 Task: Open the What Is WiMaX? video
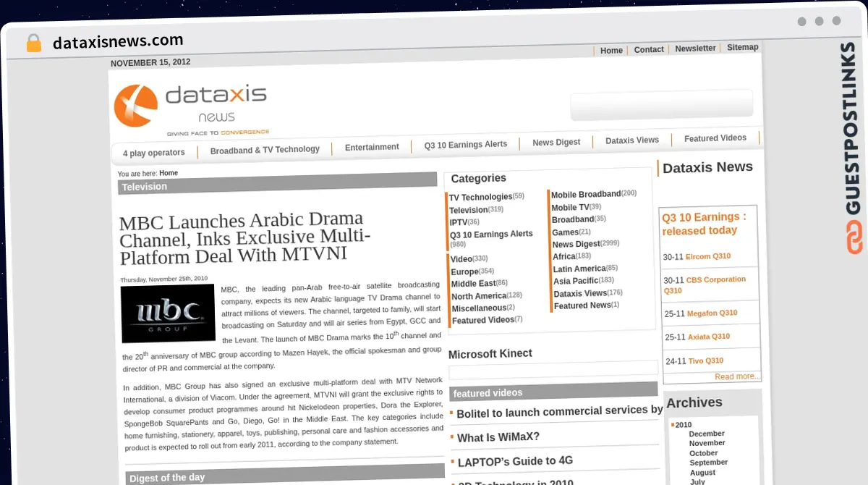(x=498, y=437)
